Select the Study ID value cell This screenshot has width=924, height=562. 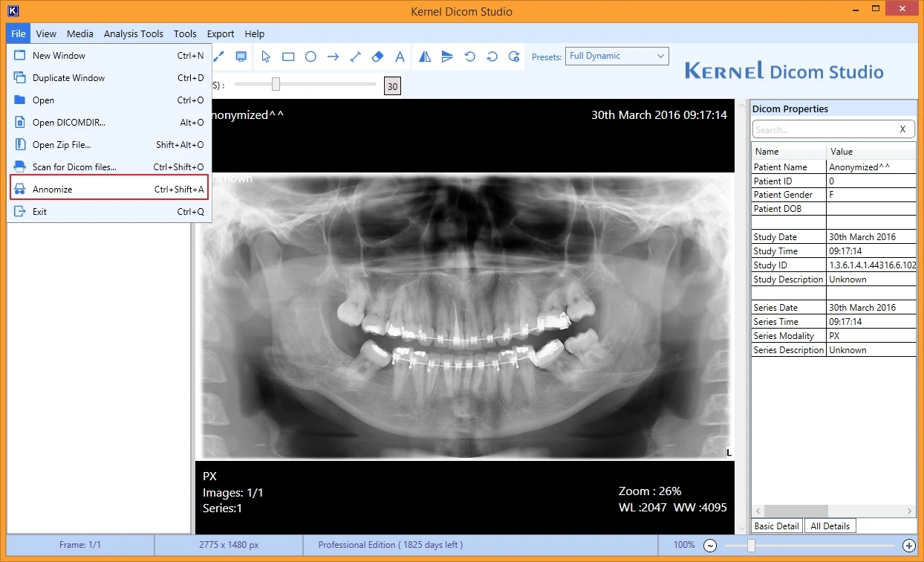pos(872,265)
